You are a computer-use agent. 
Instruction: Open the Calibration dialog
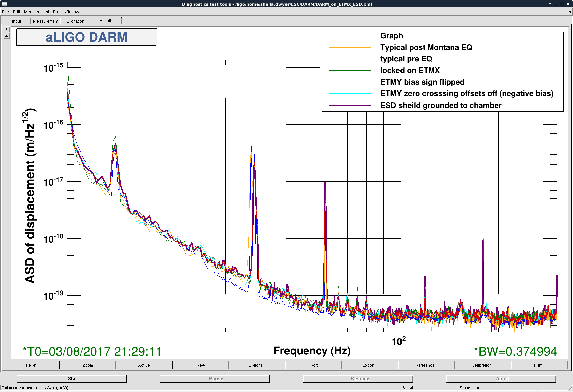click(483, 365)
